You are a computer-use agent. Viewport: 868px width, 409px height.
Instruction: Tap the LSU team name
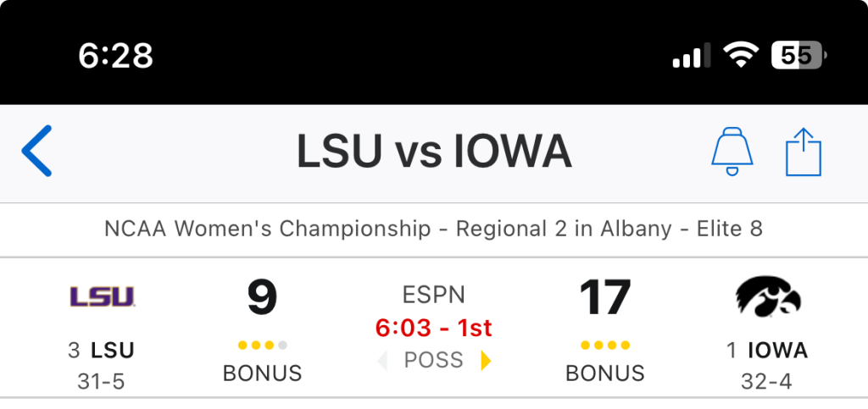click(112, 350)
